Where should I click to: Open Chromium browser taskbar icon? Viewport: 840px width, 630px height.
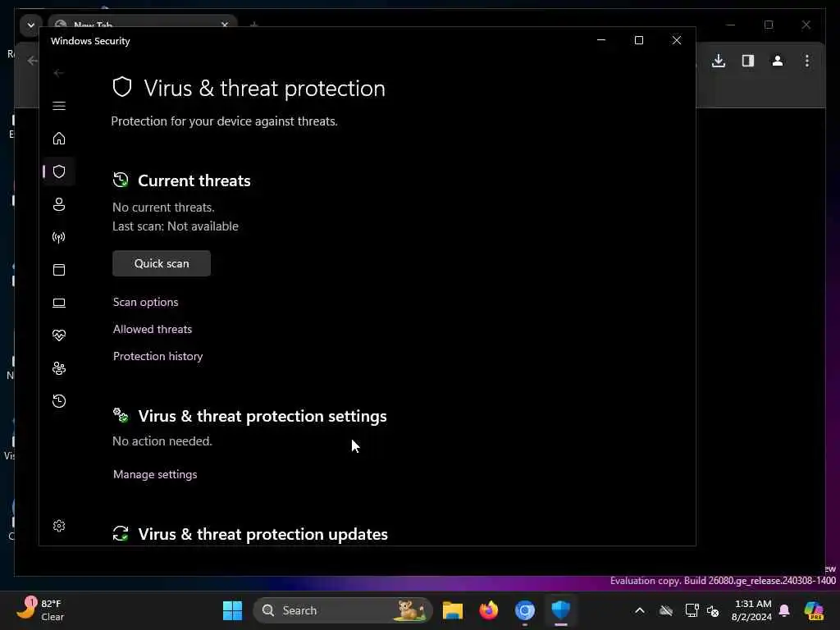[524, 610]
